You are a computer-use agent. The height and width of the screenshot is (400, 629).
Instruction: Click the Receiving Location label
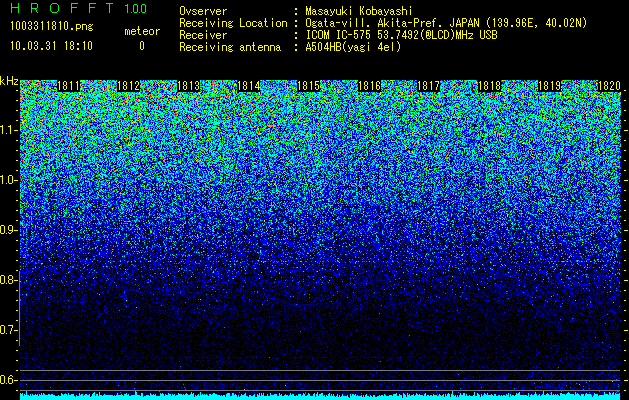tap(233, 23)
